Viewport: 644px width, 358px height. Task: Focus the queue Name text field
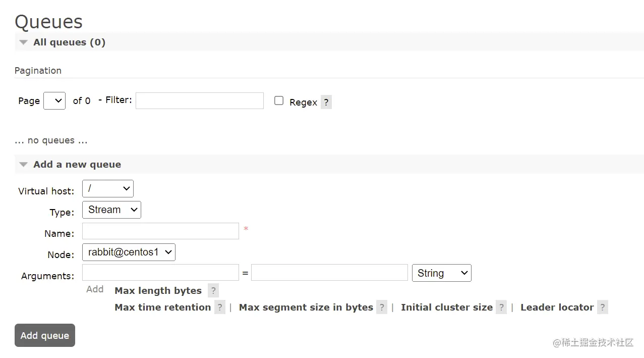point(160,231)
